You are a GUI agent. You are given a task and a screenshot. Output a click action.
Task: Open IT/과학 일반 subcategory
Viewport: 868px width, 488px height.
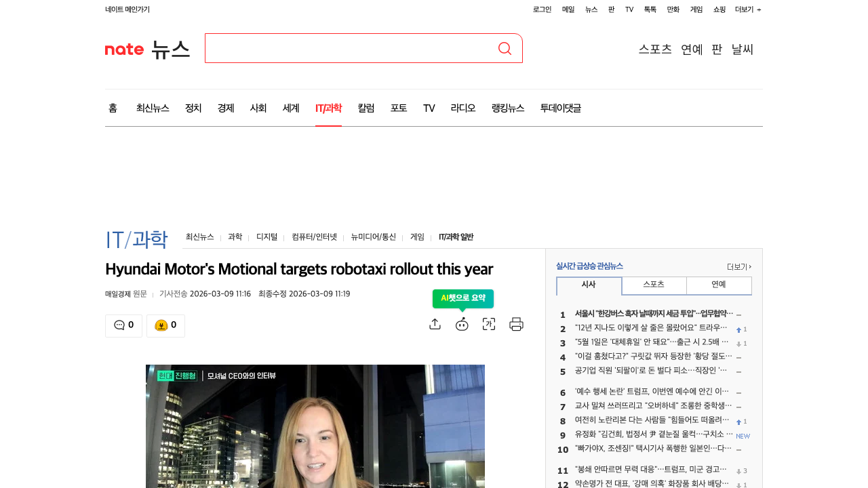(x=456, y=237)
